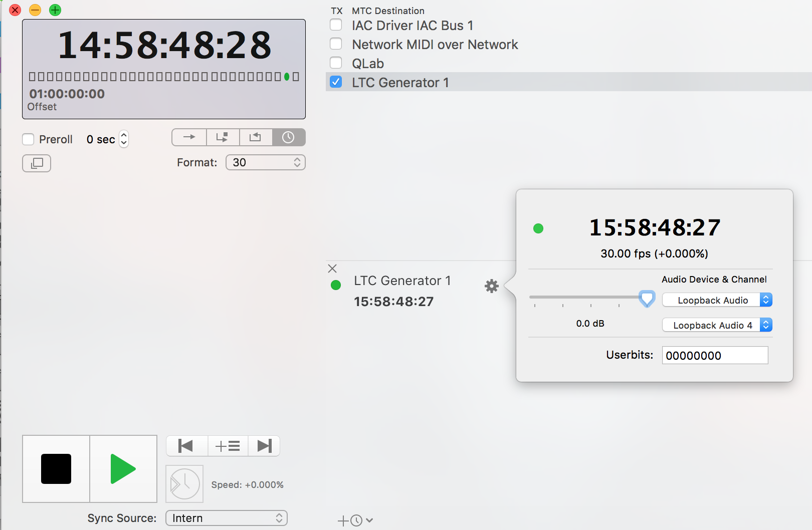Jump to next cue marker

pyautogui.click(x=264, y=446)
